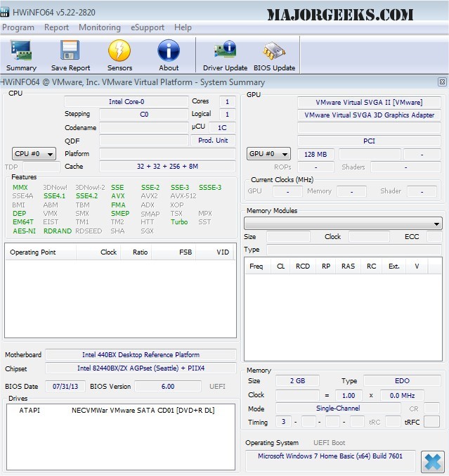Click the 128 MB video memory value
The width and height of the screenshot is (449, 476).
click(315, 154)
